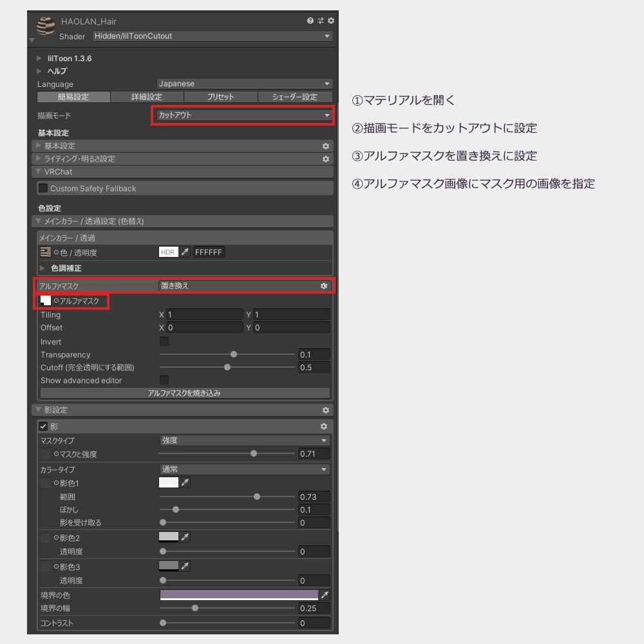This screenshot has height=644, width=644.
Task: Open the material settings gear in header
Action: tap(331, 21)
